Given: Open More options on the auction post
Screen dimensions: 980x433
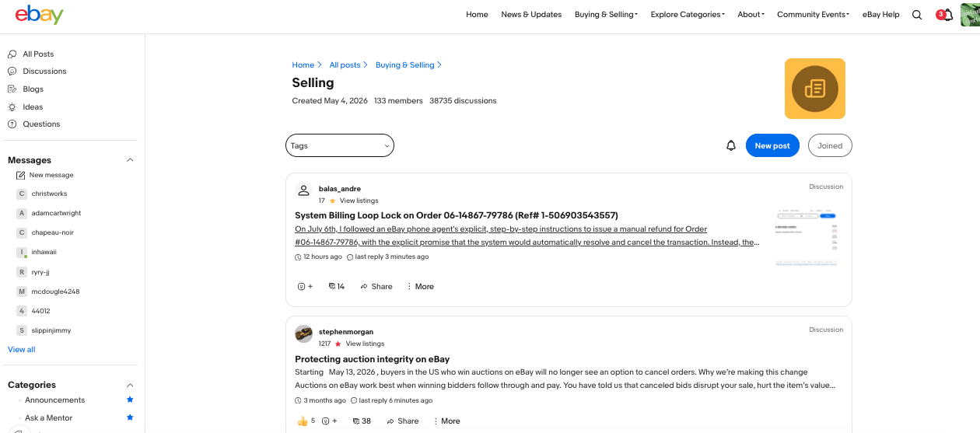Looking at the screenshot, I should click(446, 421).
